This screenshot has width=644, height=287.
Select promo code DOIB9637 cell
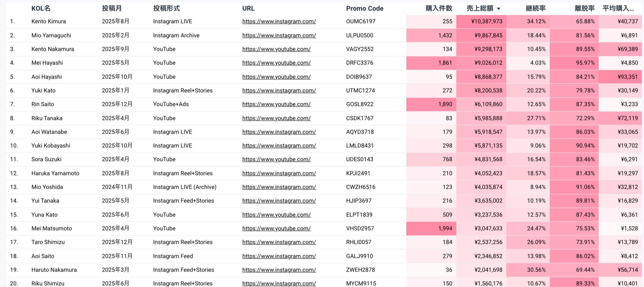tap(359, 77)
